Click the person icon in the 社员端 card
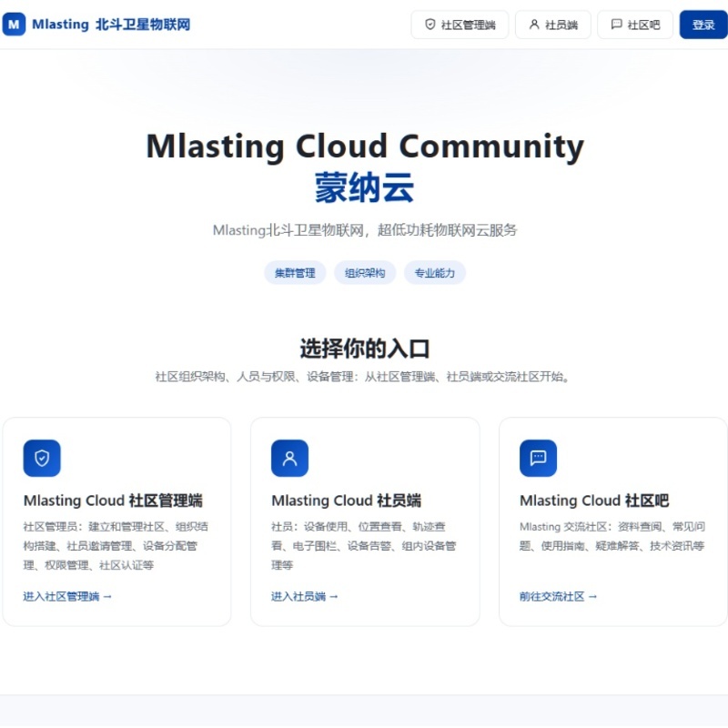The height and width of the screenshot is (728, 728). tap(289, 458)
